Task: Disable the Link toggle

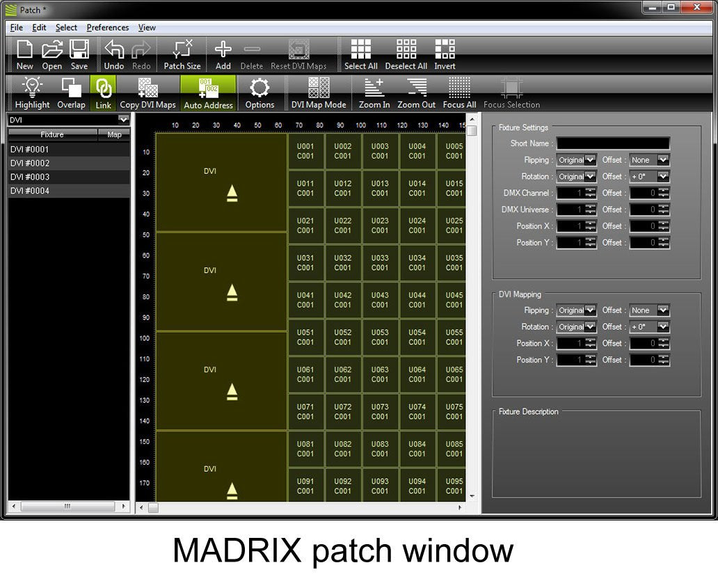Action: click(x=103, y=93)
